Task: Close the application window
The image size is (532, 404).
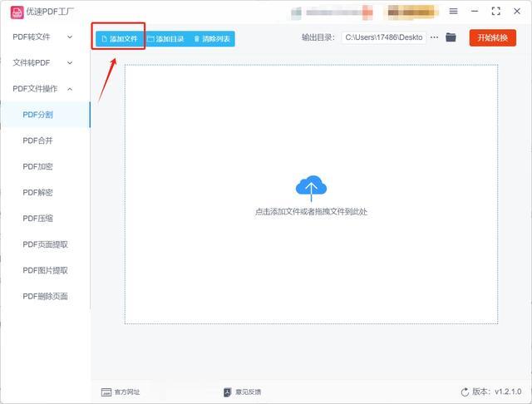Action: point(517,11)
